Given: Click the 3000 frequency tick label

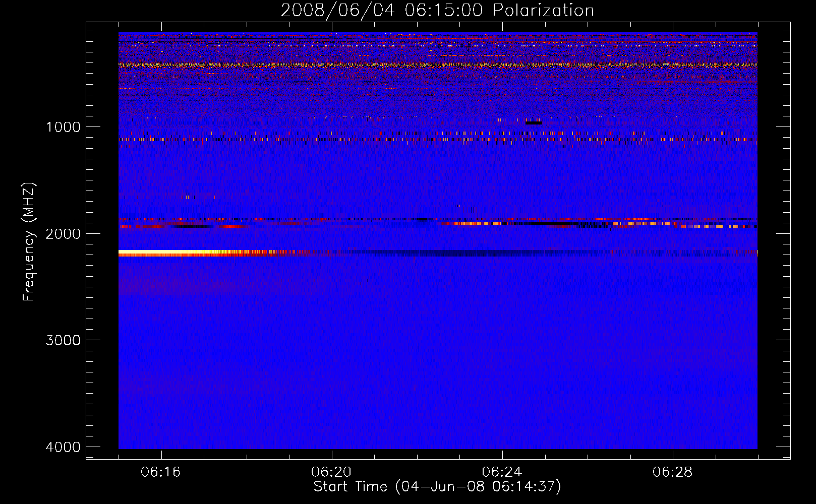Looking at the screenshot, I should [x=63, y=340].
